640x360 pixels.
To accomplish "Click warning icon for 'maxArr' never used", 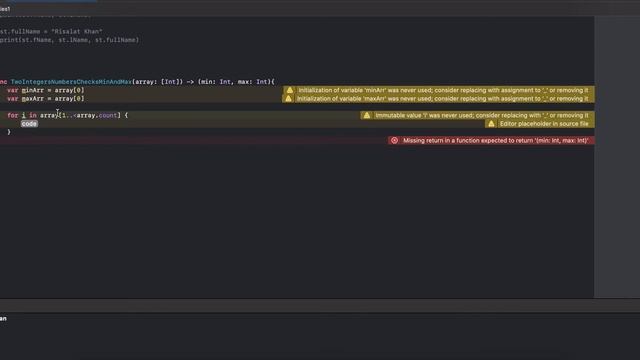I will (288, 99).
